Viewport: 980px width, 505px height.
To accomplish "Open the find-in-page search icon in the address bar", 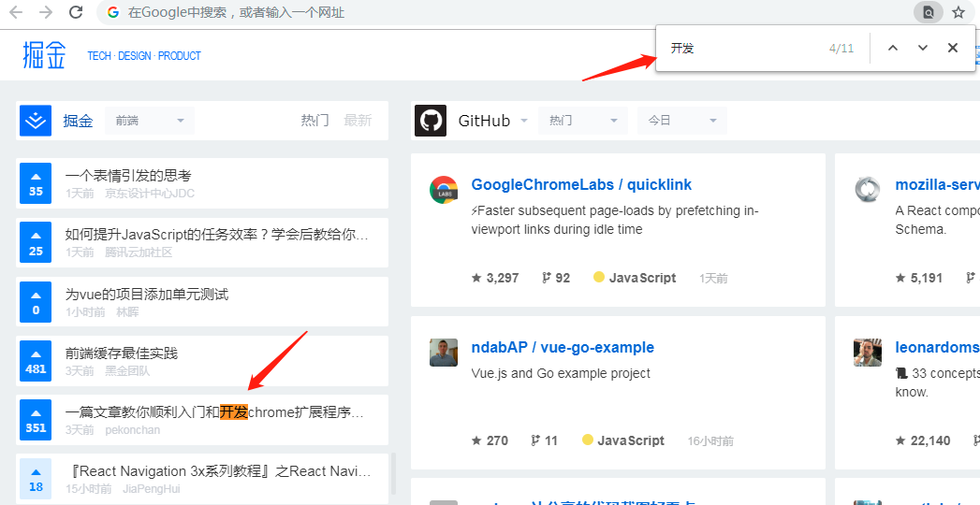I will coord(929,12).
